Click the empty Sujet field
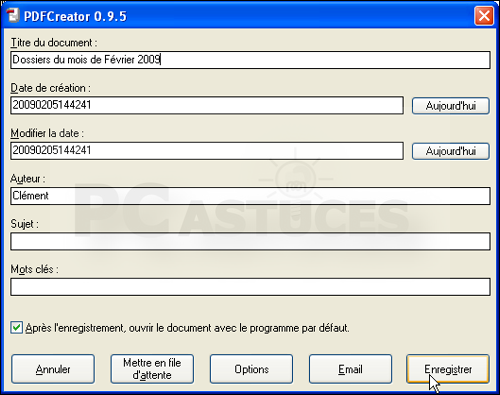 point(250,241)
